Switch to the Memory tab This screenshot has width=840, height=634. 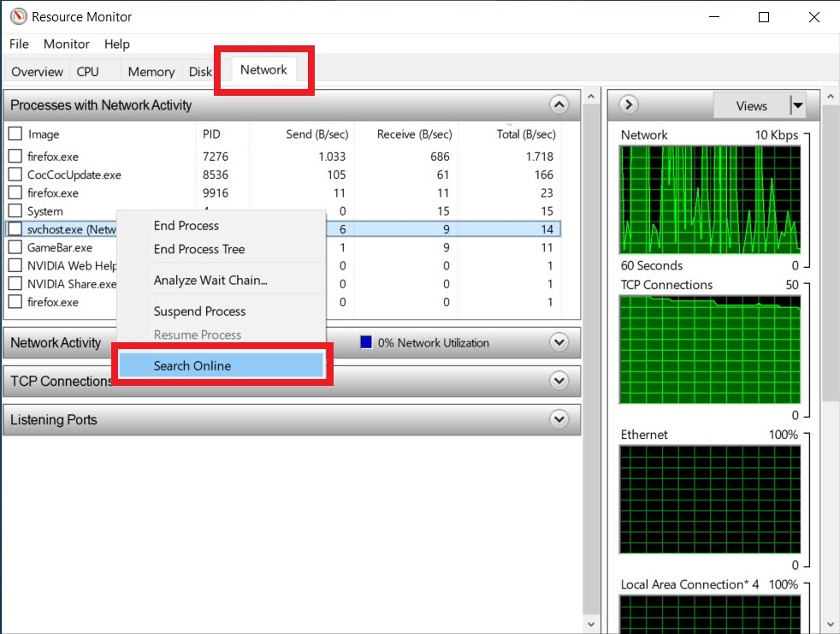151,71
